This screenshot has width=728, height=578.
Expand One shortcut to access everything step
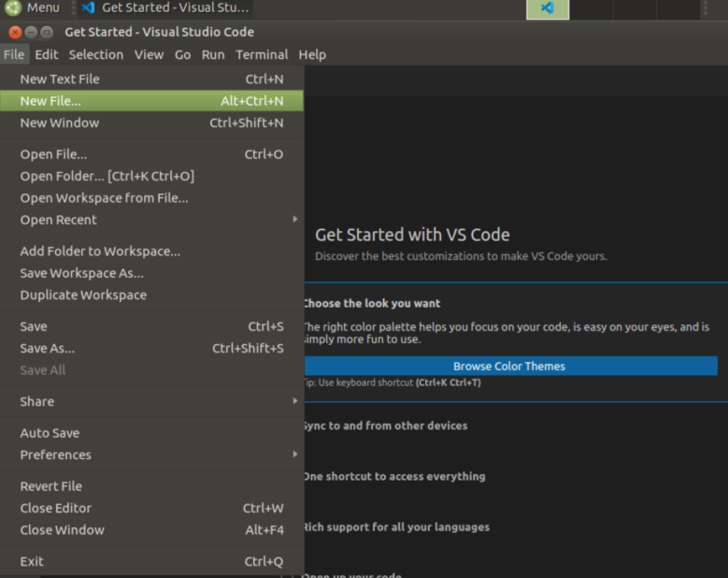[393, 476]
